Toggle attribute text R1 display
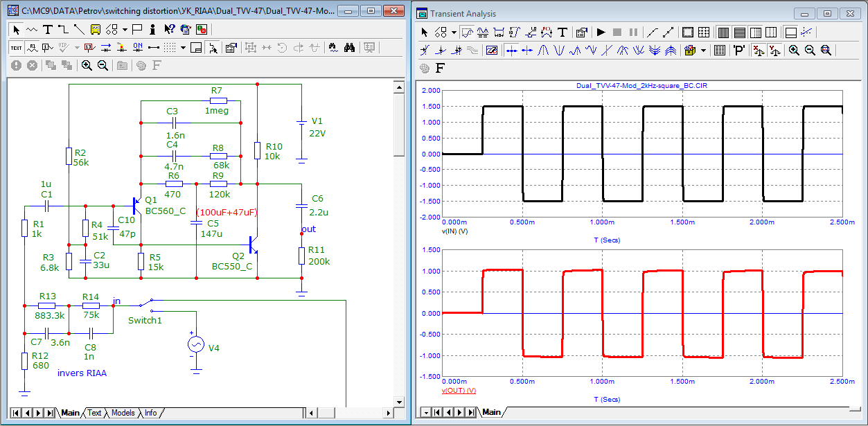The width and height of the screenshot is (868, 426). tap(33, 48)
